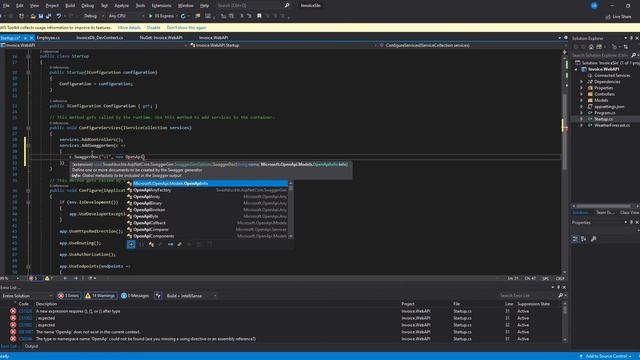The height and width of the screenshot is (360, 640).
Task: Click the Live Share icon
Action: pyautogui.click(x=608, y=17)
